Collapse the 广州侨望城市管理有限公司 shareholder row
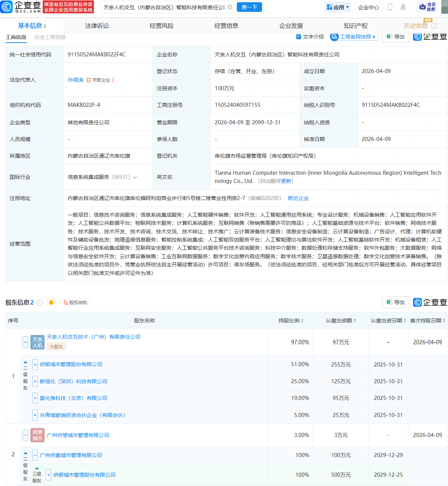Viewport: 448px width, 486px height. coord(25,435)
